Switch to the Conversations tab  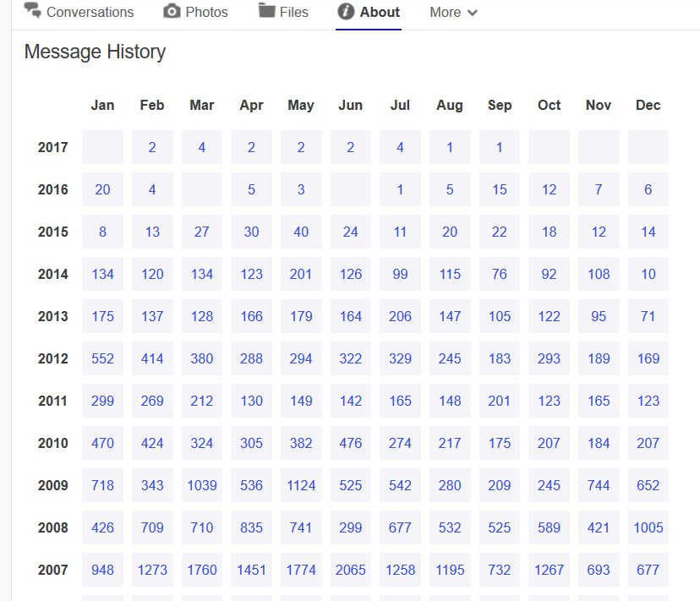79,12
